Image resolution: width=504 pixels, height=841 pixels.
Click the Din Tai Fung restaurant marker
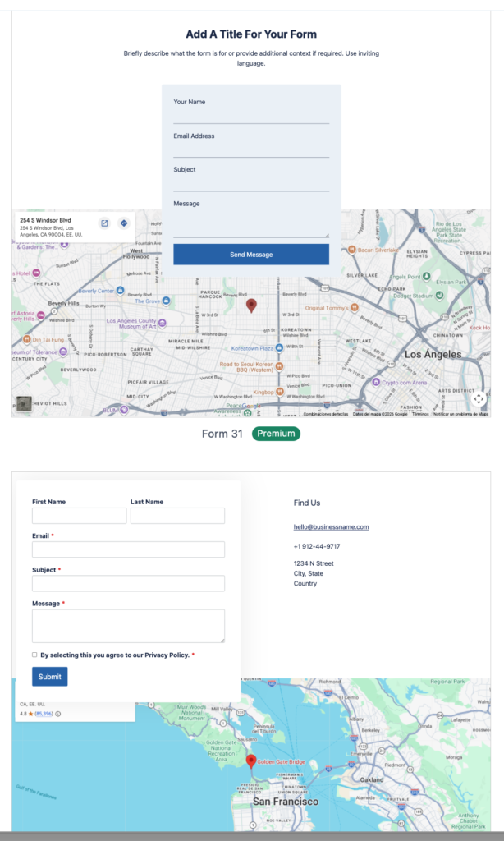[x=27, y=339]
